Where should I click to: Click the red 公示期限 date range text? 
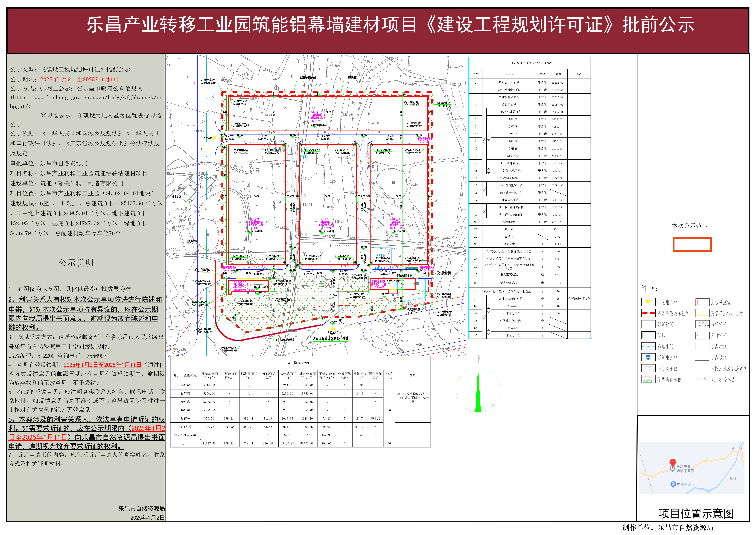tap(81, 79)
